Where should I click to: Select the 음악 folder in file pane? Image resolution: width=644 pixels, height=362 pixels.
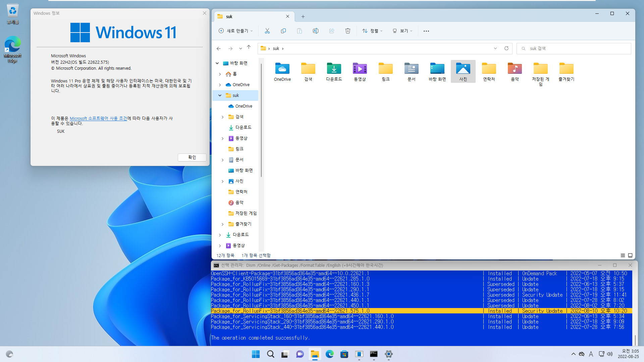tap(515, 72)
